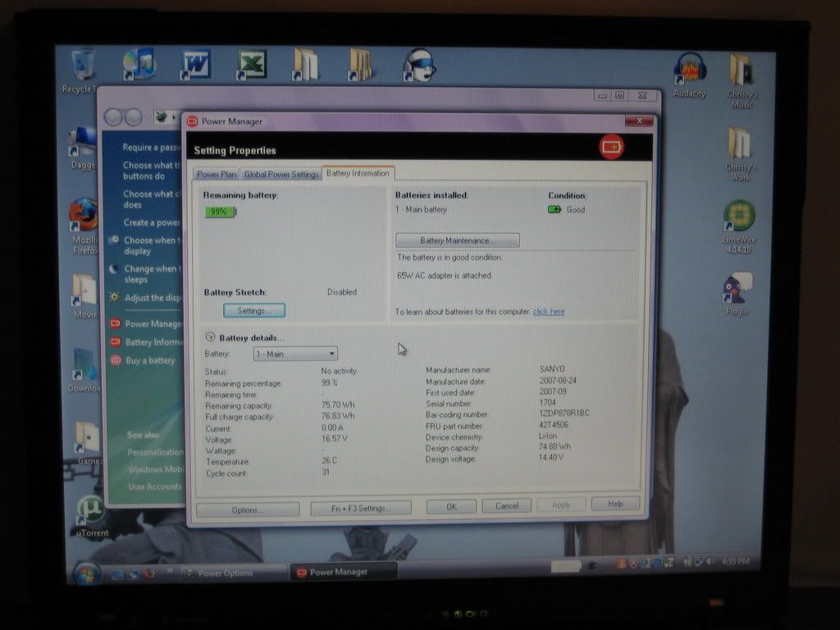
Task: Switch to the Power Plan tab
Action: (217, 174)
